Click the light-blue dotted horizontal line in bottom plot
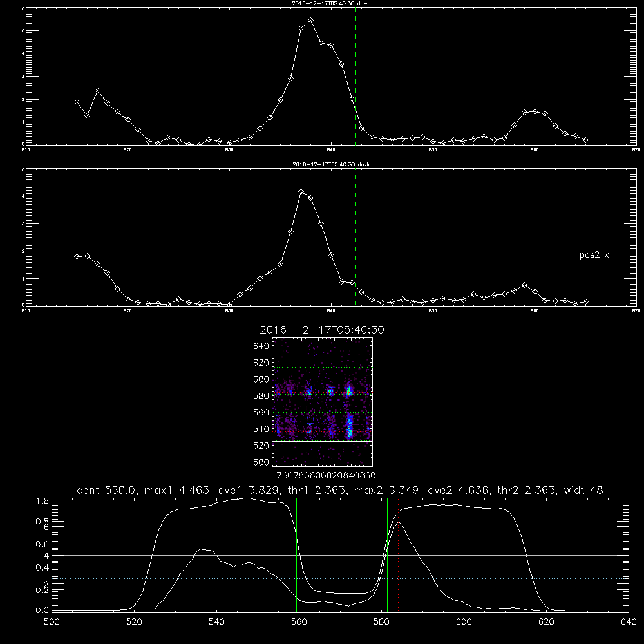Screen dimensions: 644x644 click(x=340, y=578)
